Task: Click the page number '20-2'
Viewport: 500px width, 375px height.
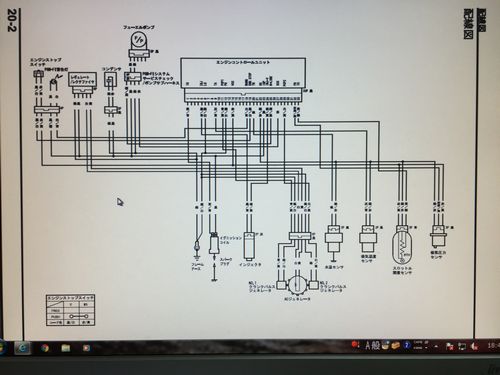Action: pyautogui.click(x=11, y=20)
